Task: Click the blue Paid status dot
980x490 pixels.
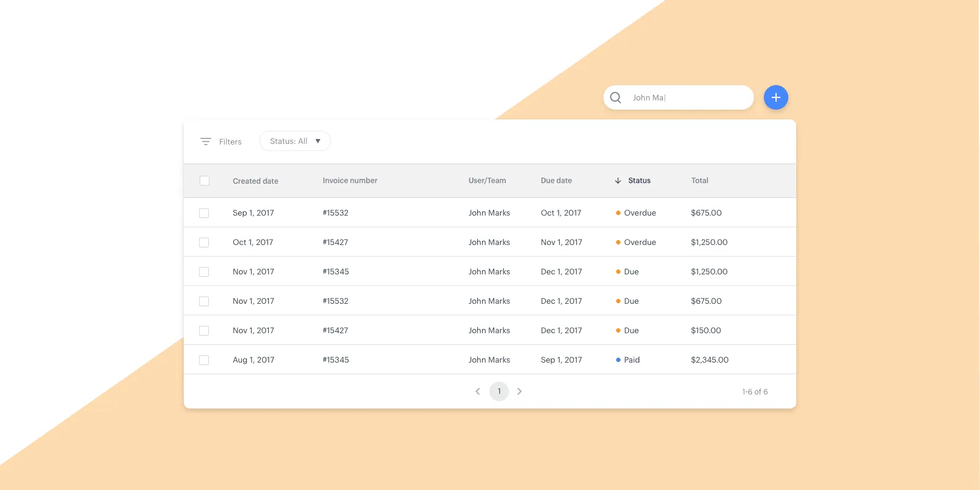Action: [x=618, y=360]
